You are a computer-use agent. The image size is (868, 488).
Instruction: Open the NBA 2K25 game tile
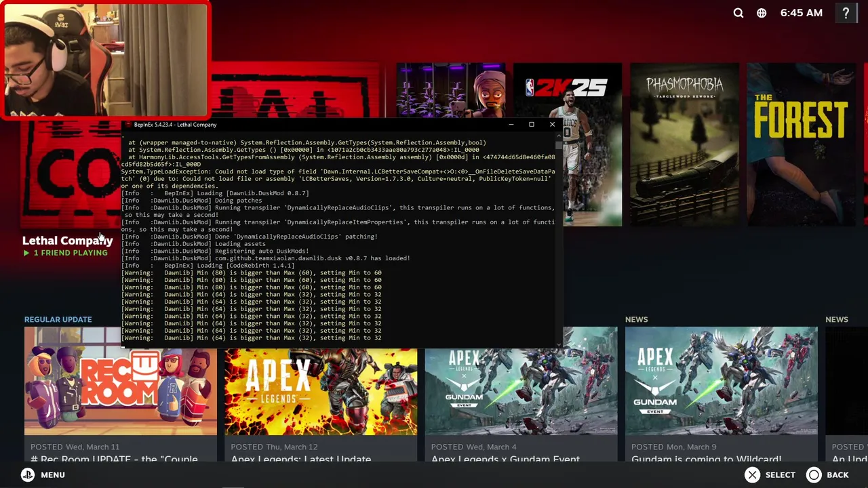tap(568, 144)
